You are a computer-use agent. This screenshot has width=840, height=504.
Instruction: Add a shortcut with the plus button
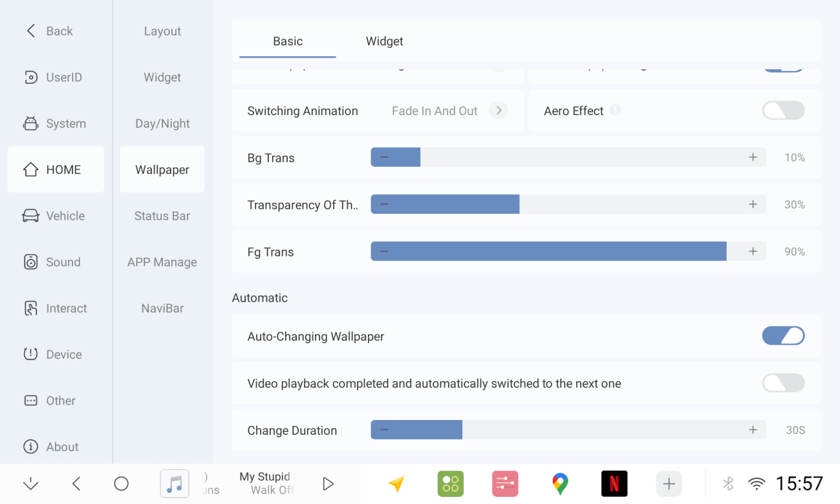669,483
